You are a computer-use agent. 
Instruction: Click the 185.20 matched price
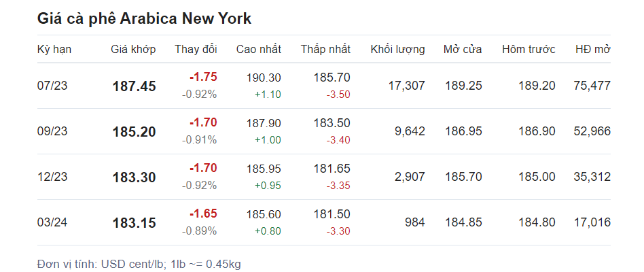pyautogui.click(x=134, y=132)
